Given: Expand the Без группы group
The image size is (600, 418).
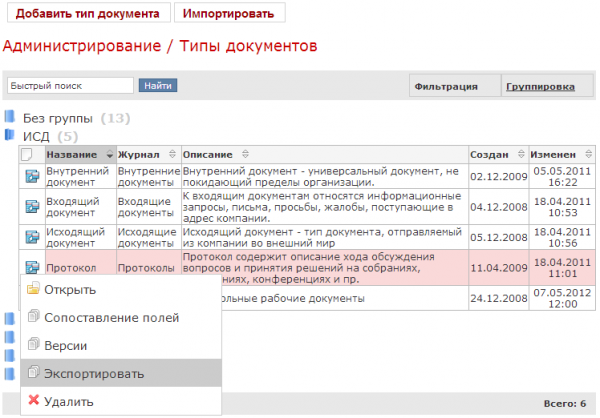Looking at the screenshot, I should [x=58, y=118].
